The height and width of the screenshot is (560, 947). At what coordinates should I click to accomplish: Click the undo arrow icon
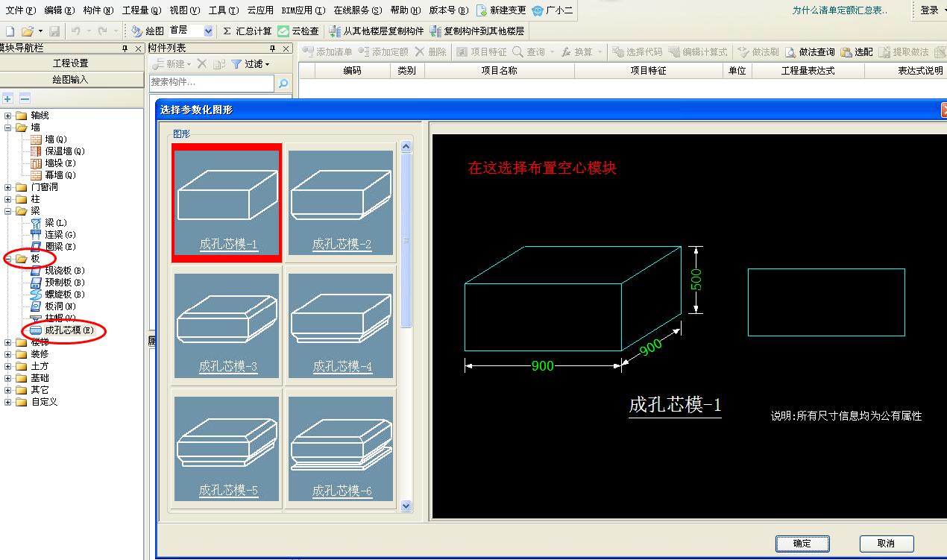coord(76,31)
